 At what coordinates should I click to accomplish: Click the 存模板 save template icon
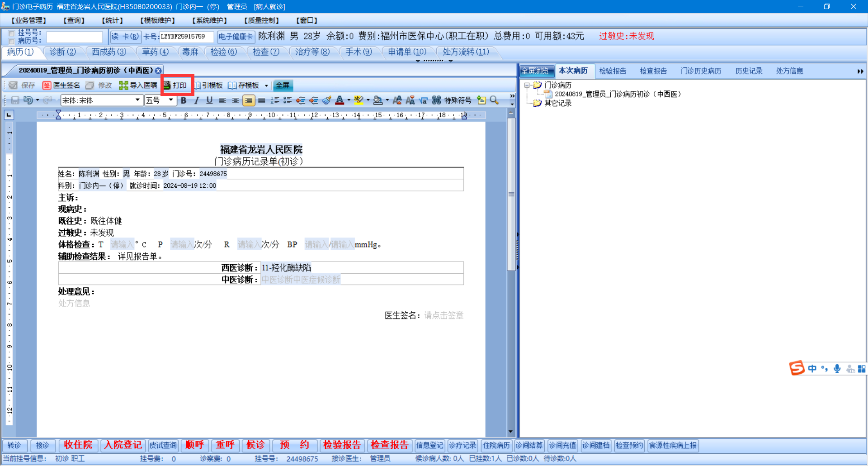pos(232,86)
